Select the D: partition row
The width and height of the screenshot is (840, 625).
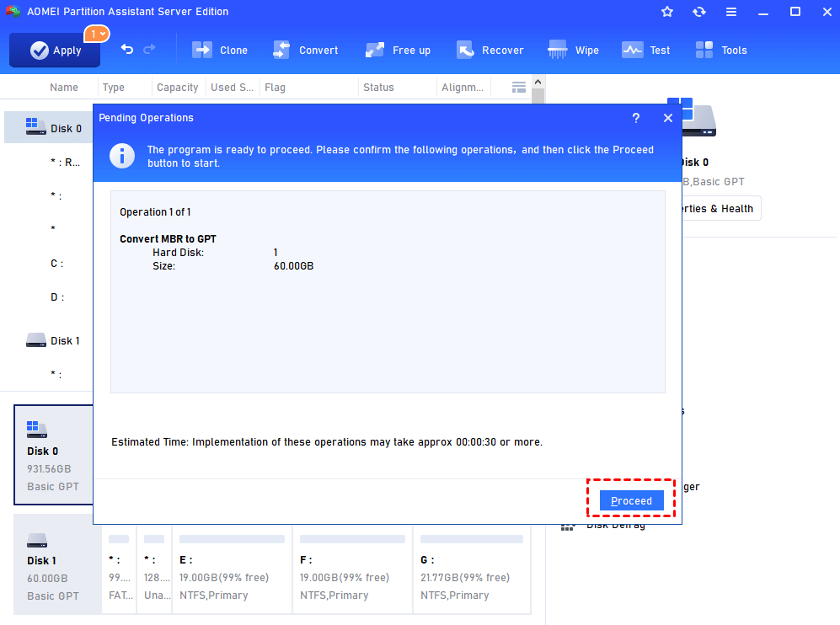coord(57,297)
